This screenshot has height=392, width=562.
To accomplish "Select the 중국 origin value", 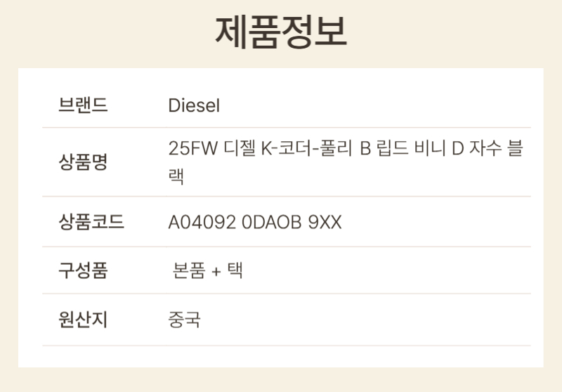I will [x=185, y=320].
